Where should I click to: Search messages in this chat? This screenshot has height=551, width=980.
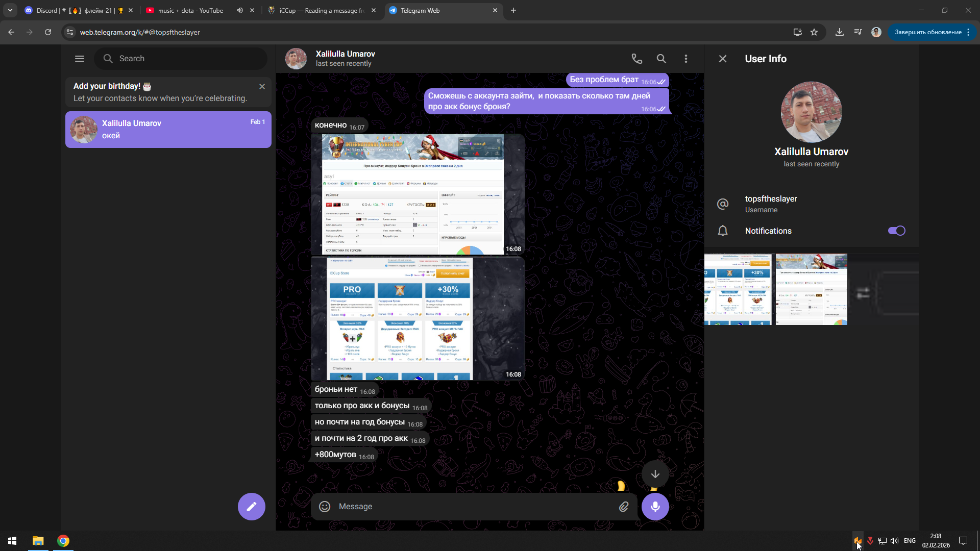[661, 59]
